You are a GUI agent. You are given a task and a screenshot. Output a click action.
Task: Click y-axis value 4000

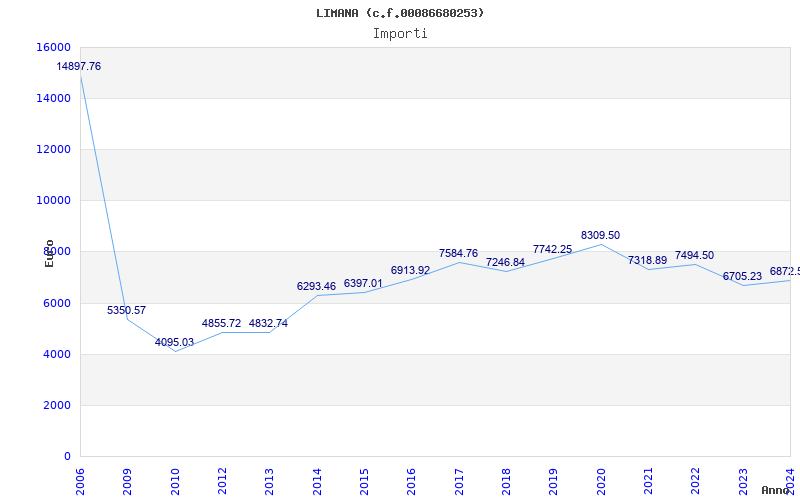pos(57,354)
